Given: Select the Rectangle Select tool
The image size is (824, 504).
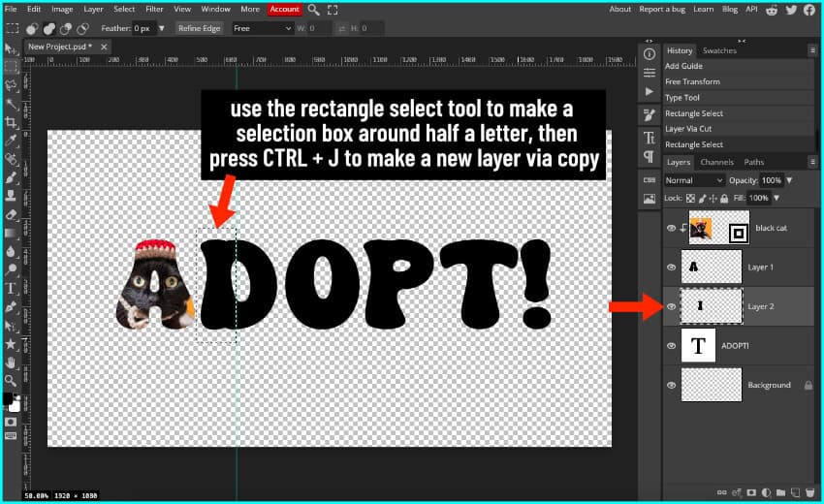Looking at the screenshot, I should (11, 67).
